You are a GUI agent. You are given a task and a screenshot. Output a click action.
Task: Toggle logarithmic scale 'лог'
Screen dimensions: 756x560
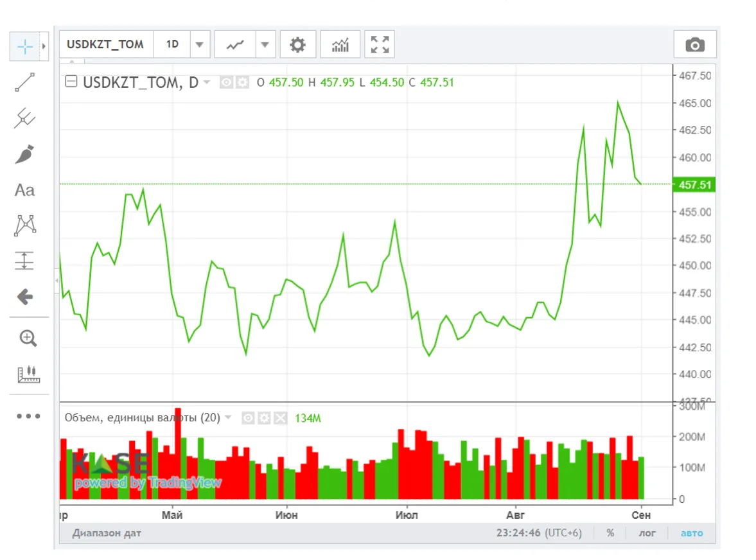647,533
